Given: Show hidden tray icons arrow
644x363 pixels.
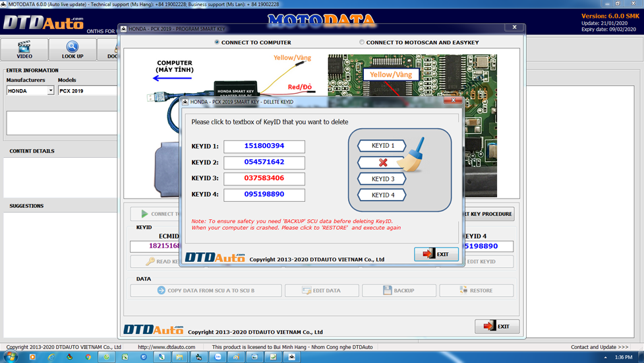Looking at the screenshot, I should (x=605, y=357).
